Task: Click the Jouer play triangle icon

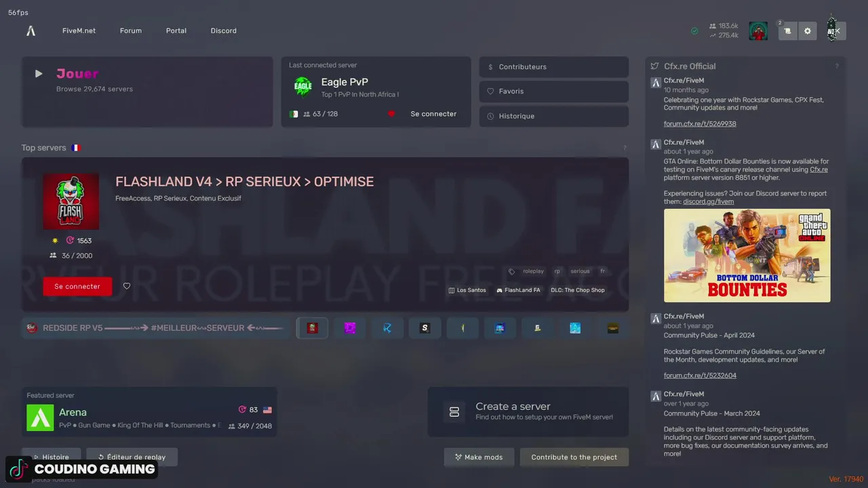Action: (39, 74)
